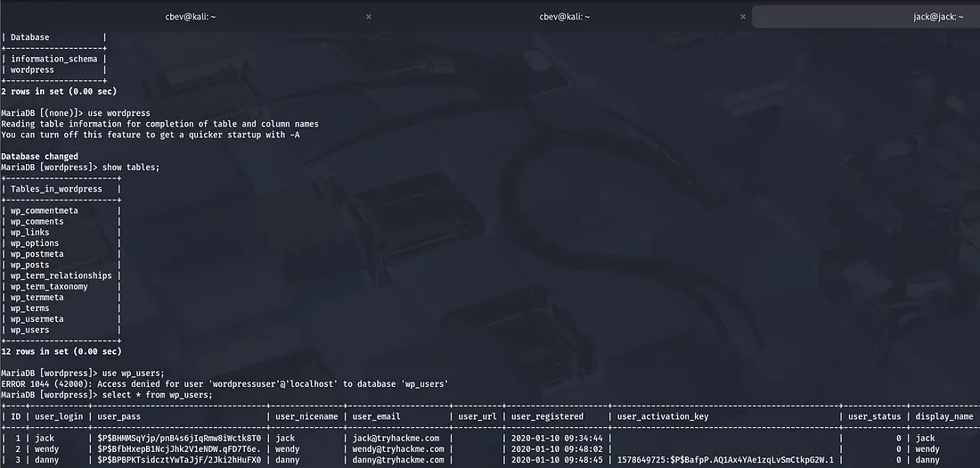The image size is (980, 468).
Task: Click danny's password hash value
Action: 179,460
